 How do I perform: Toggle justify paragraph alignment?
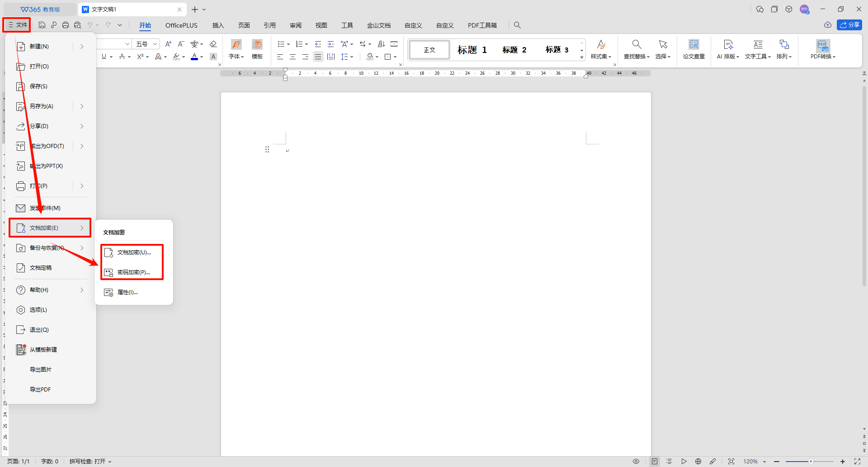click(318, 57)
